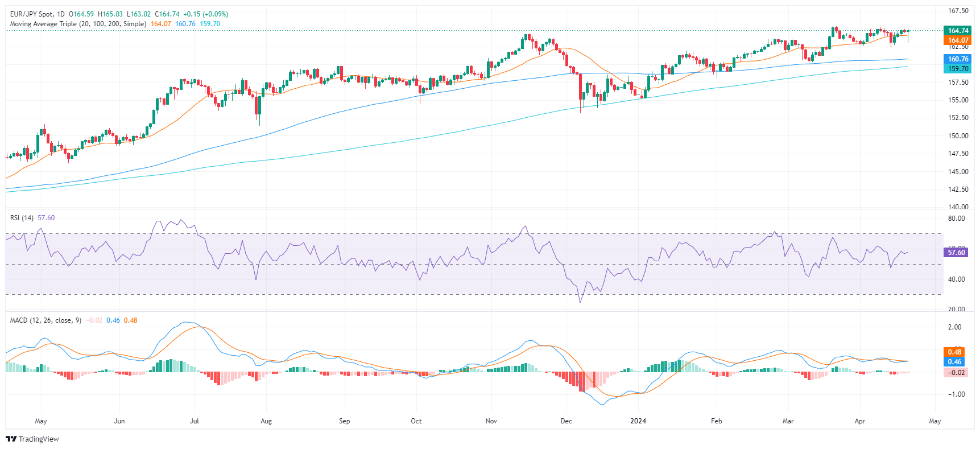The height and width of the screenshot is (449, 980).
Task: Click the 2024 marker on the time axis
Action: pos(638,421)
